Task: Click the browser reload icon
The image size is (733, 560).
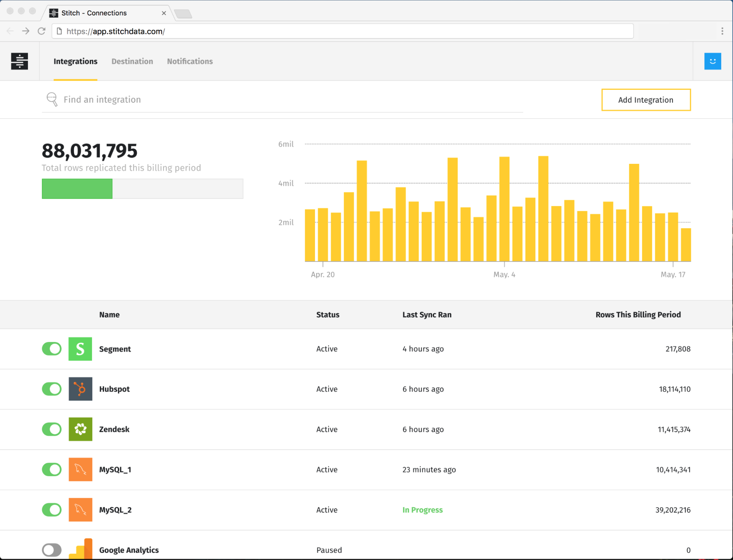Action: (41, 31)
